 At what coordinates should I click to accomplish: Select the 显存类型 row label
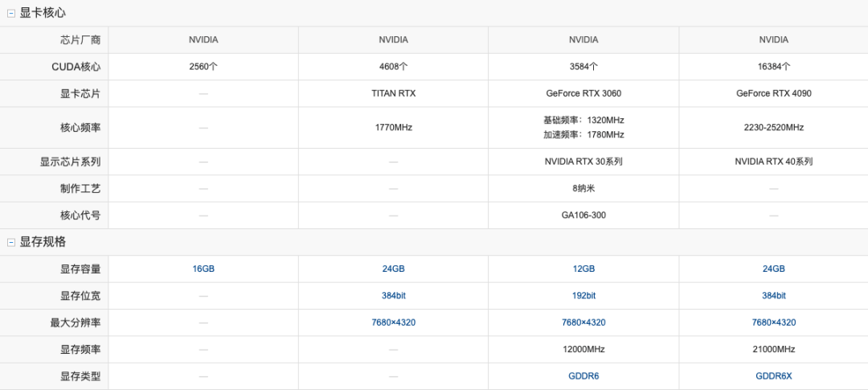pos(81,376)
